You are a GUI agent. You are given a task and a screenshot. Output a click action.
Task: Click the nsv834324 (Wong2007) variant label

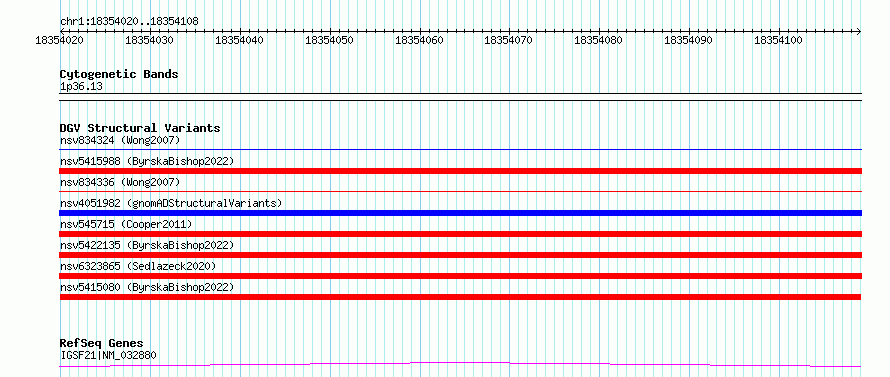click(x=120, y=140)
